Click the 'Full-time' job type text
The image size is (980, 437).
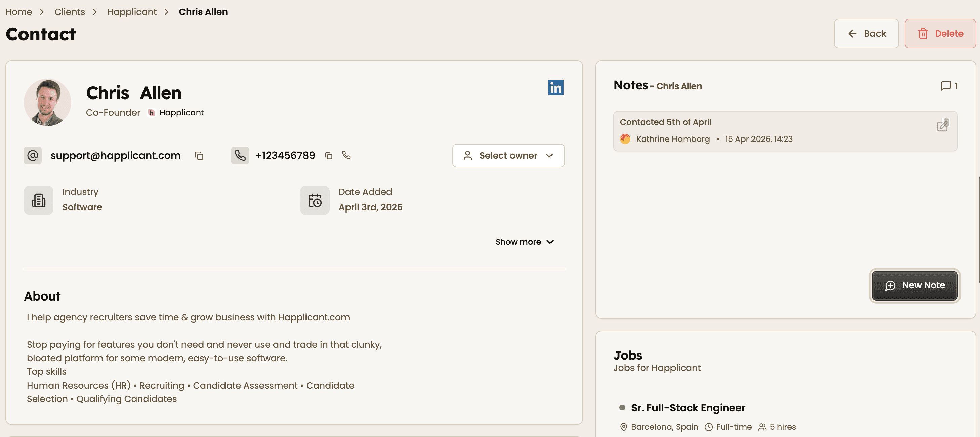(734, 427)
